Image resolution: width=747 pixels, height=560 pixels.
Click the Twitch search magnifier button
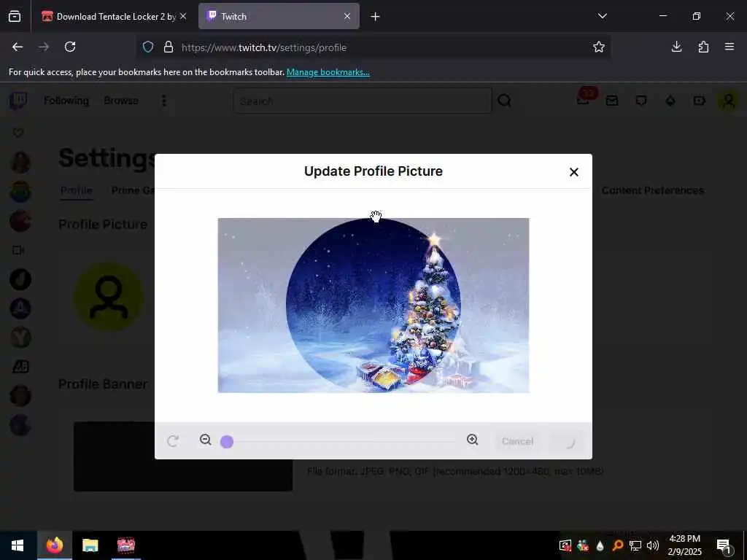505,101
